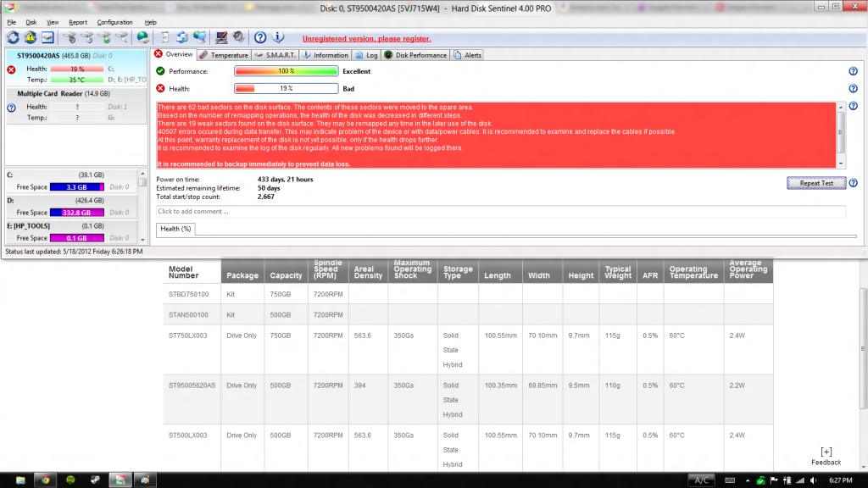
Task: Click the speaker sound toolbar icon
Action: tap(238, 37)
